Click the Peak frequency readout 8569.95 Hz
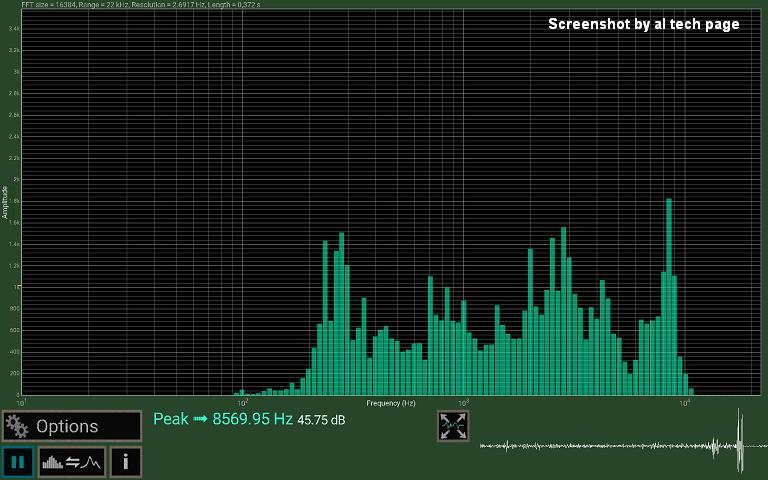The image size is (768, 480). (x=252, y=419)
